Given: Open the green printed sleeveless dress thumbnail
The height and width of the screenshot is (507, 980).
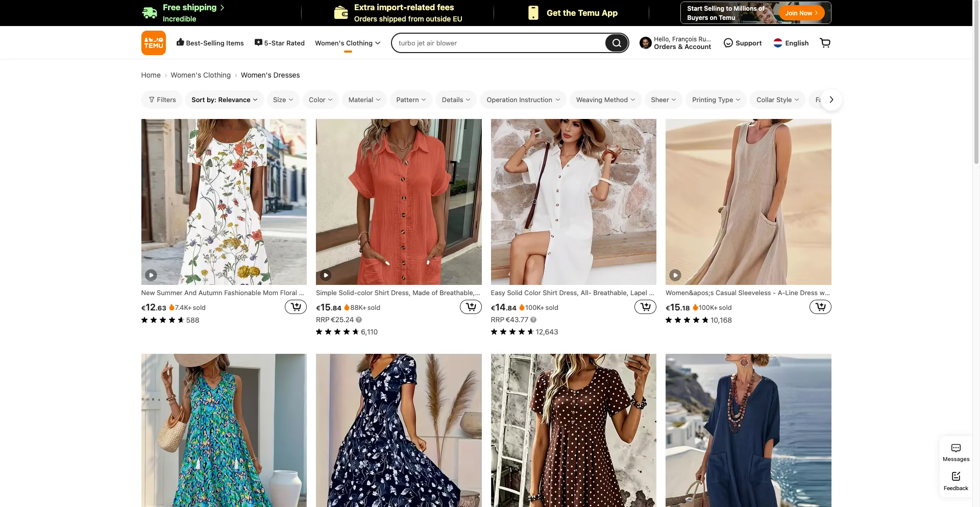Looking at the screenshot, I should click(x=224, y=430).
